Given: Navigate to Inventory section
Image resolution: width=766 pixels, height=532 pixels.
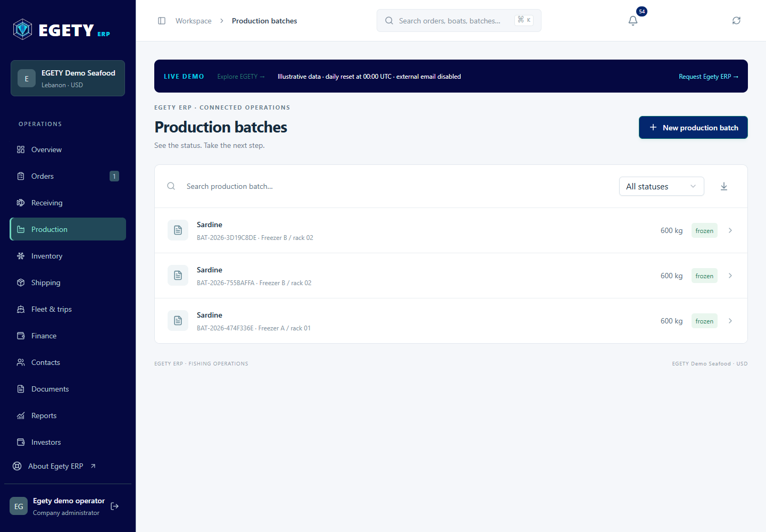Looking at the screenshot, I should point(68,256).
